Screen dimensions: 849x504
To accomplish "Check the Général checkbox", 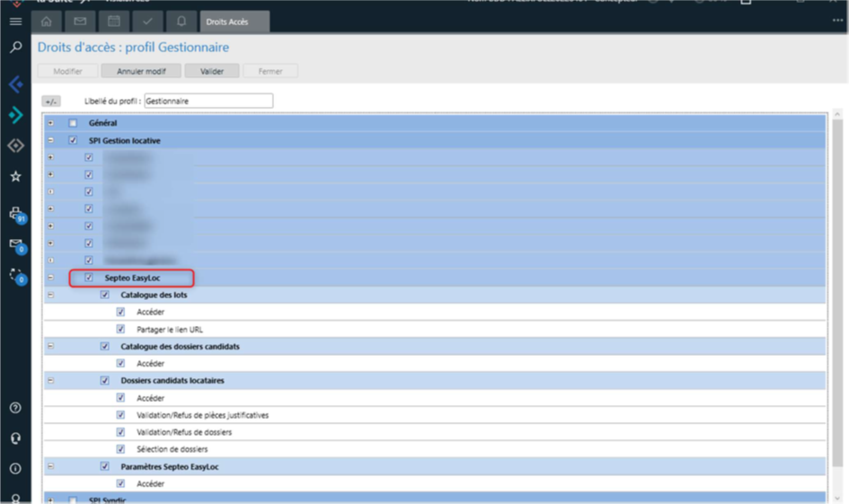I will pyautogui.click(x=73, y=123).
